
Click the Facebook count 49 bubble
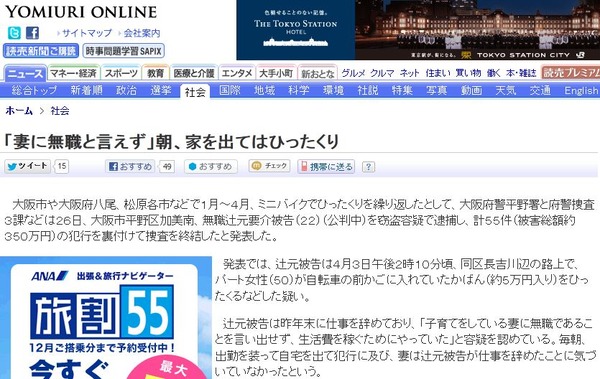click(x=167, y=167)
